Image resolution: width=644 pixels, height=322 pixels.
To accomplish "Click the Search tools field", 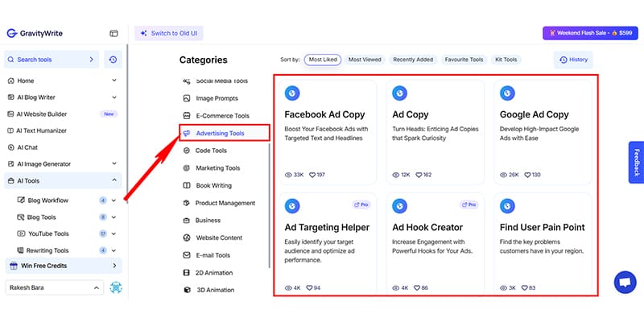I will pyautogui.click(x=52, y=60).
